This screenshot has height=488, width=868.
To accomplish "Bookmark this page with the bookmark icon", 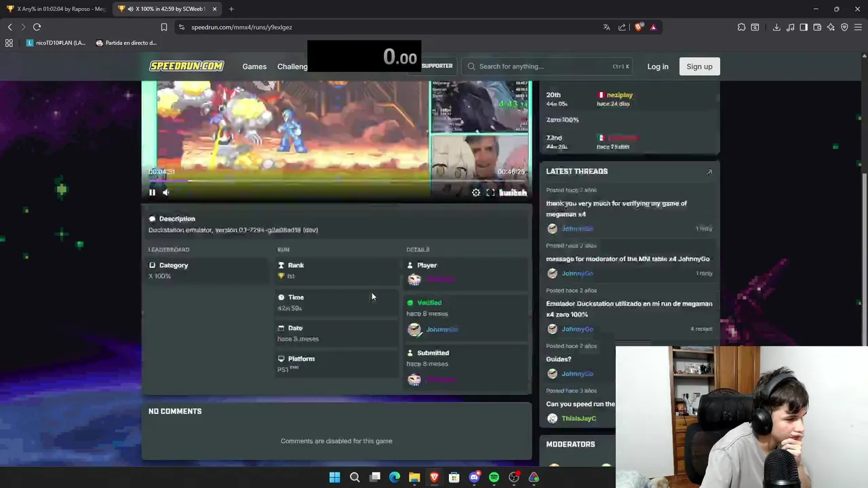I will point(163,27).
